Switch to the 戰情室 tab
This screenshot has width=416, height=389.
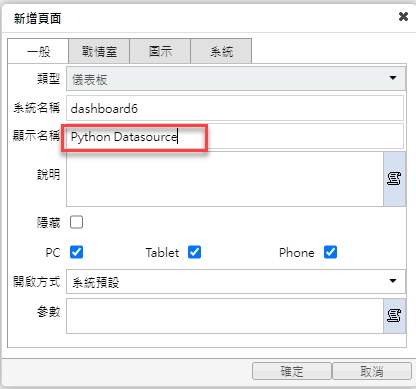tap(99, 51)
